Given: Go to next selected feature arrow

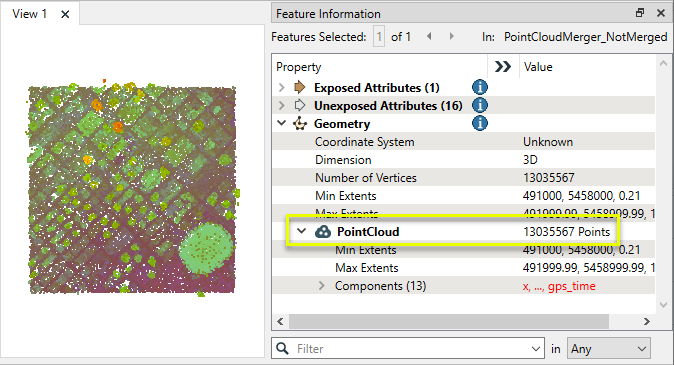Looking at the screenshot, I should tap(451, 37).
